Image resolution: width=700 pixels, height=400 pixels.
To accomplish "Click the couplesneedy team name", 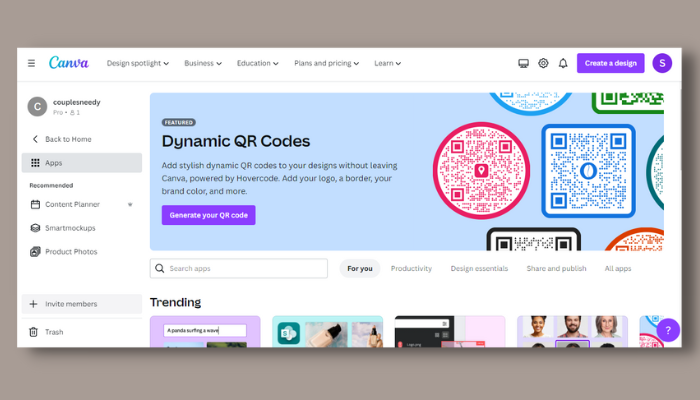I will (x=77, y=102).
